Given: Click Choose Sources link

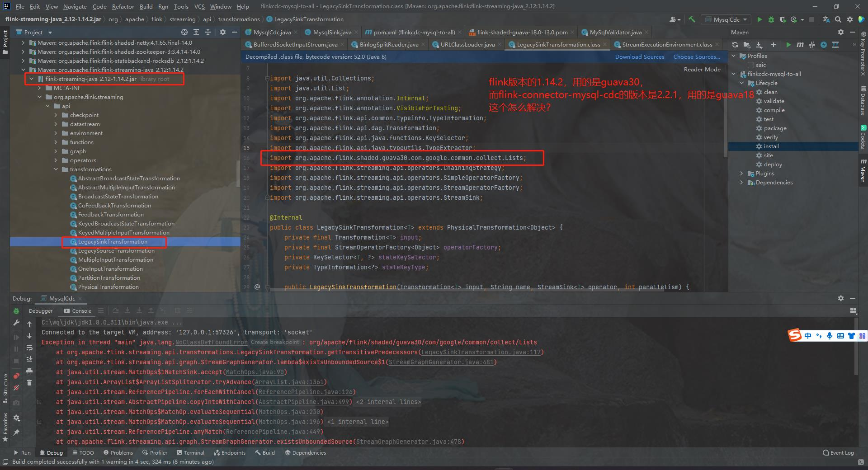Looking at the screenshot, I should 697,57.
